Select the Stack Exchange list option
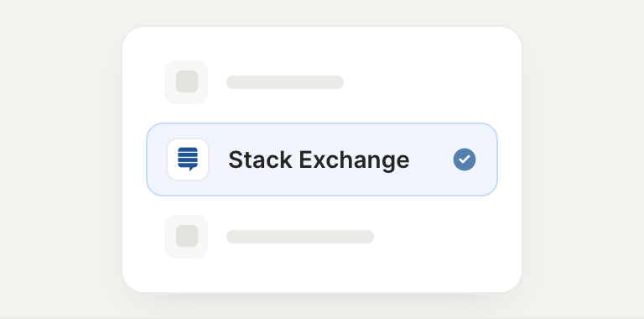 (322, 159)
